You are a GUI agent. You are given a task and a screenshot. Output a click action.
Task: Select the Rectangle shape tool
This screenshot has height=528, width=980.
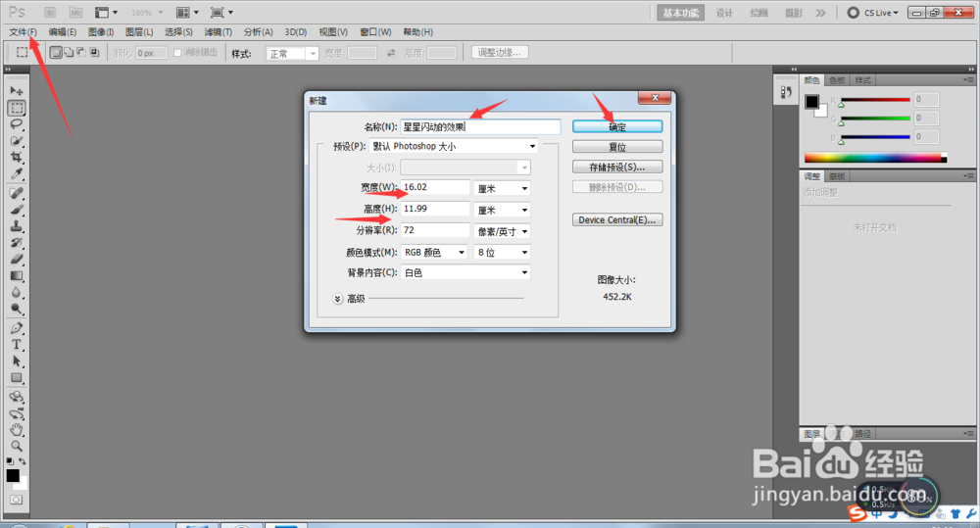(x=17, y=377)
